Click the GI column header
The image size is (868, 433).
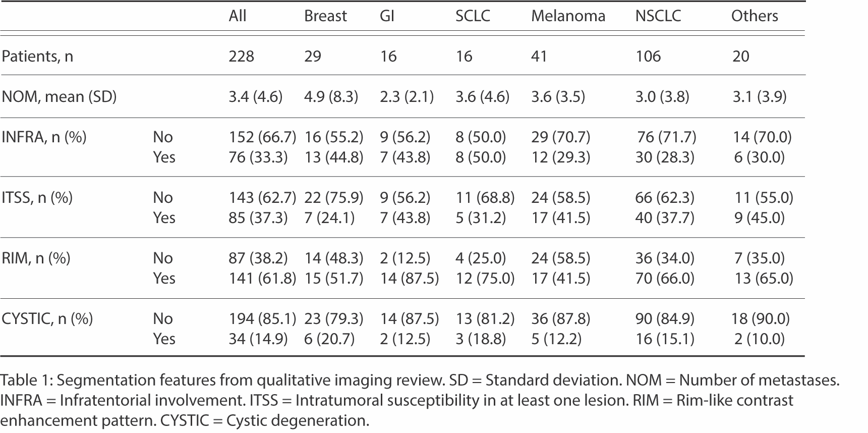(387, 16)
